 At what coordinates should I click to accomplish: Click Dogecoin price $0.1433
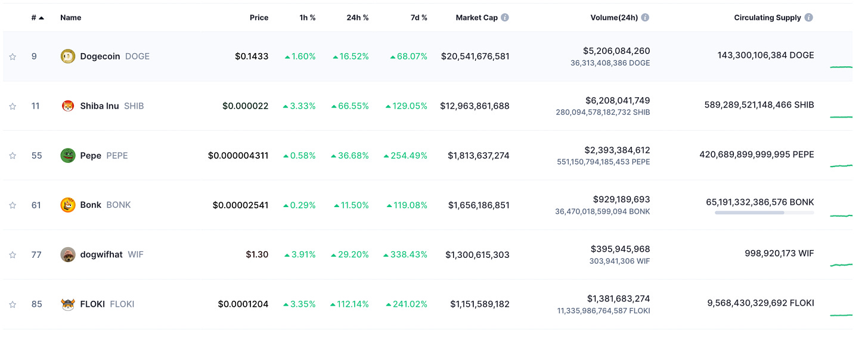click(252, 56)
